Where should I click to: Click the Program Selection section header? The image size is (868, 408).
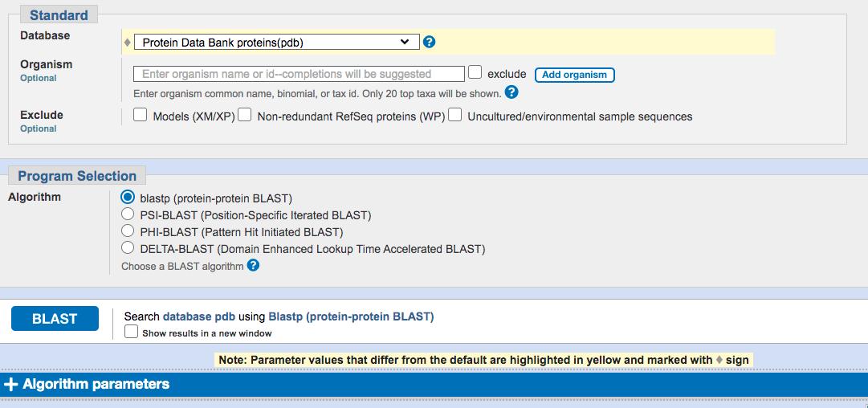pyautogui.click(x=77, y=176)
